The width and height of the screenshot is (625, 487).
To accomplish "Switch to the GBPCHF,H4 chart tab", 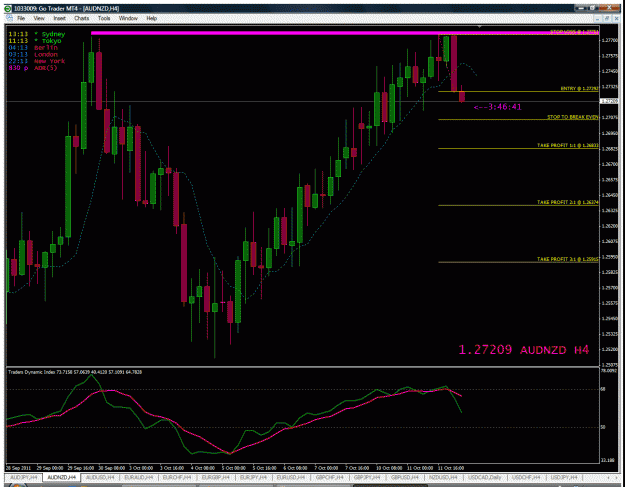I will point(330,477).
